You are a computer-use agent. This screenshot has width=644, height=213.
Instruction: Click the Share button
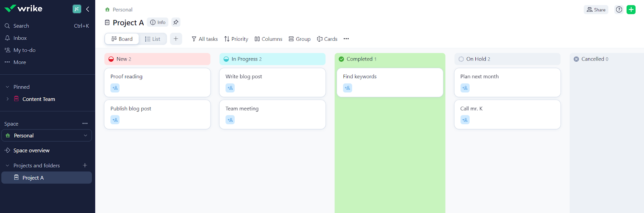click(596, 10)
